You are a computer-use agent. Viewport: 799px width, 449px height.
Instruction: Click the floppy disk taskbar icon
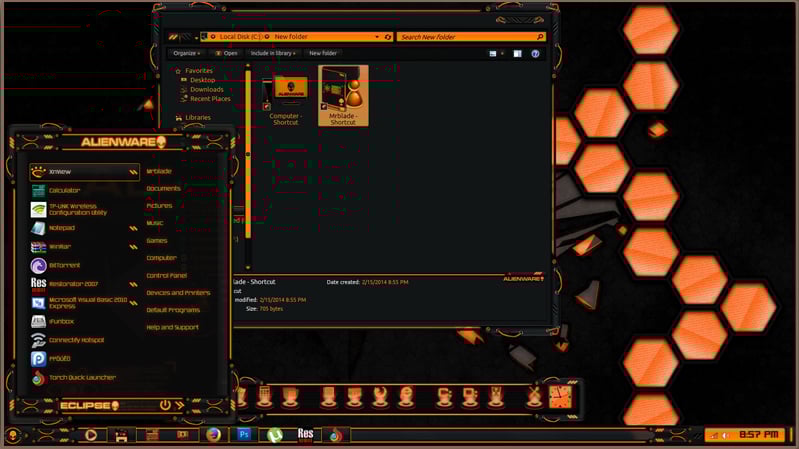[121, 436]
